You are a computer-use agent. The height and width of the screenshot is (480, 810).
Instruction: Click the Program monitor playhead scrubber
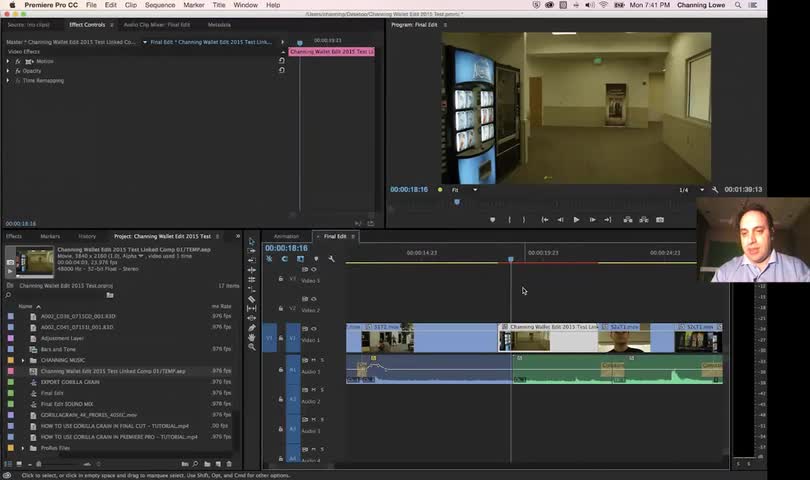pos(457,202)
